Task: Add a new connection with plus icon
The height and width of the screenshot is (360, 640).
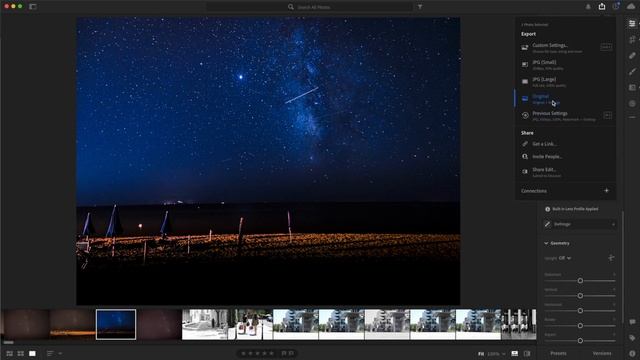Action: (607, 191)
